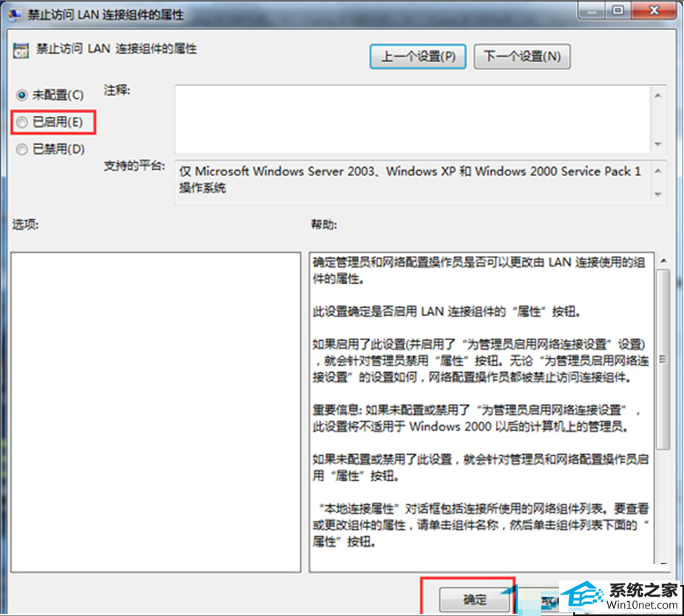
Task: Click supported platform box scroll down arrow
Action: (x=658, y=194)
